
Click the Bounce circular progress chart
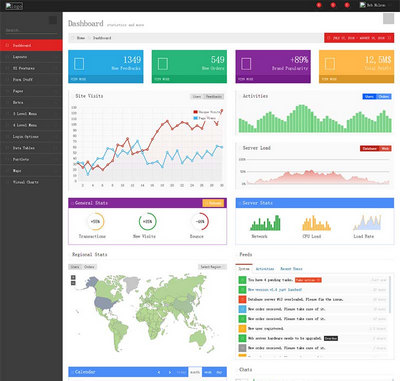(x=200, y=221)
